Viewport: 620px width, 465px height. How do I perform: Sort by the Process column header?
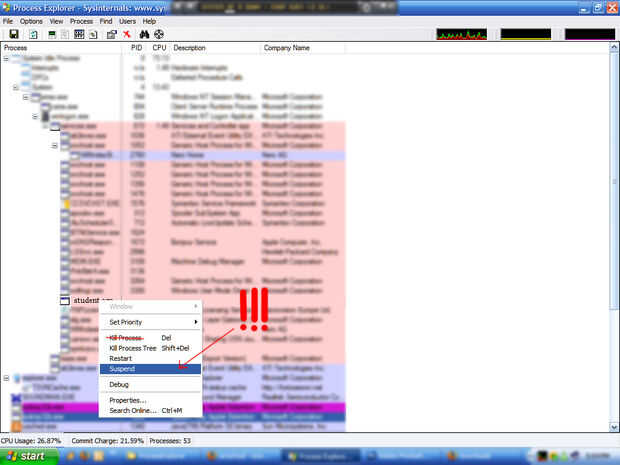(61, 48)
